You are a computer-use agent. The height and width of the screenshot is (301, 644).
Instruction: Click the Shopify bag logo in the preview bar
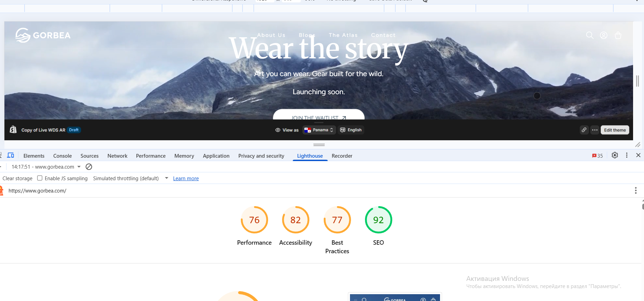pos(13,130)
